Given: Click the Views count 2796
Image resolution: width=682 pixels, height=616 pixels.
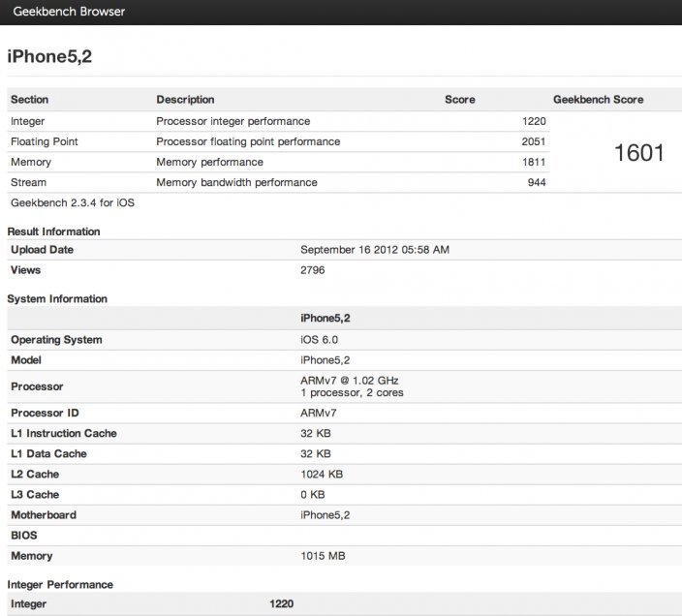Looking at the screenshot, I should [x=313, y=270].
